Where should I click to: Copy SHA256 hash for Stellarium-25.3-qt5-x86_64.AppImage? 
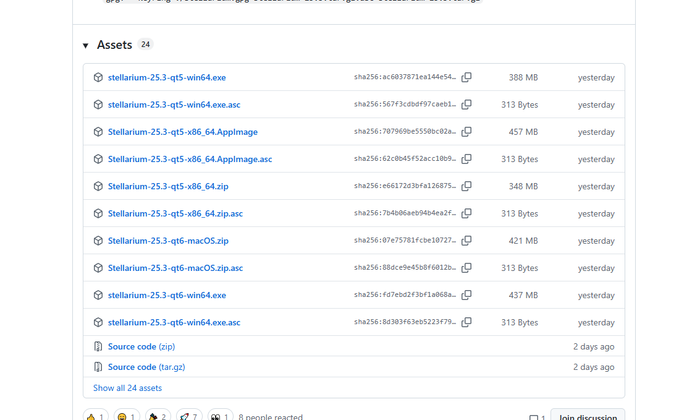coord(467,132)
